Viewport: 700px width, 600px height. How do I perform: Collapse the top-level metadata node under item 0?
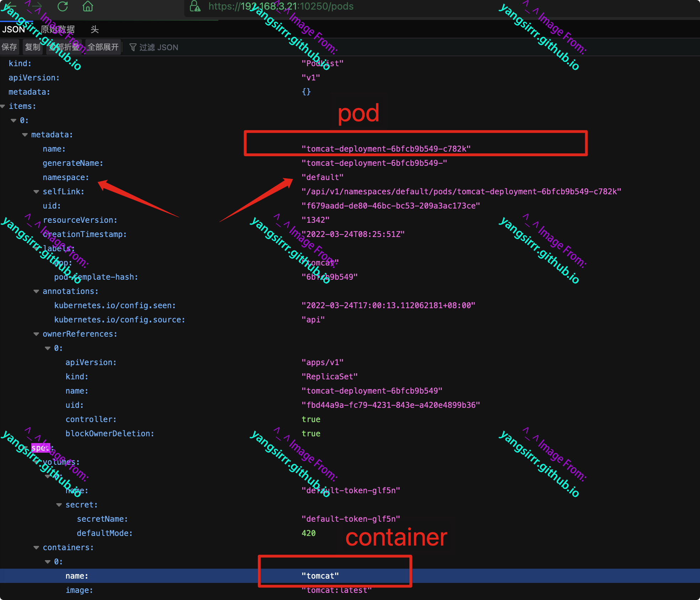pyautogui.click(x=25, y=135)
